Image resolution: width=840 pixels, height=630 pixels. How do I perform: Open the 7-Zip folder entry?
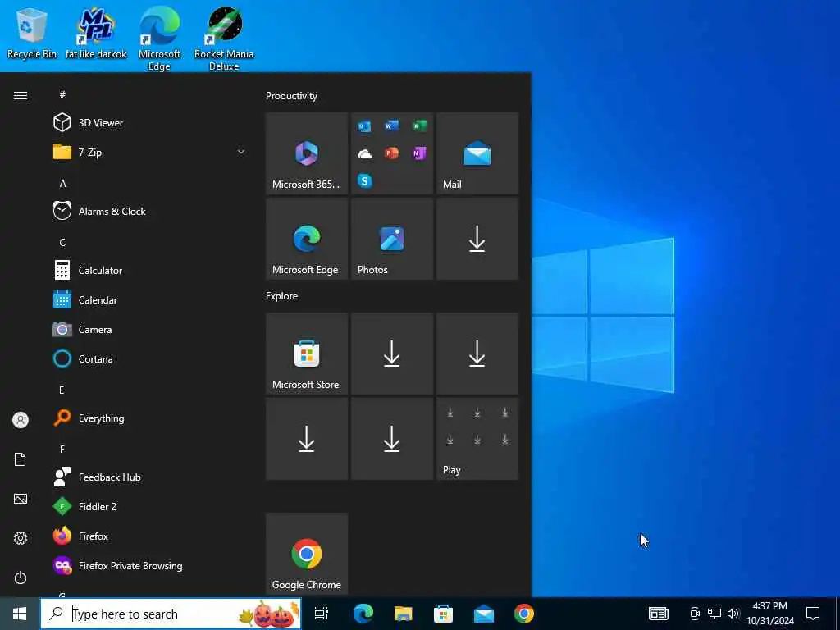[150, 152]
